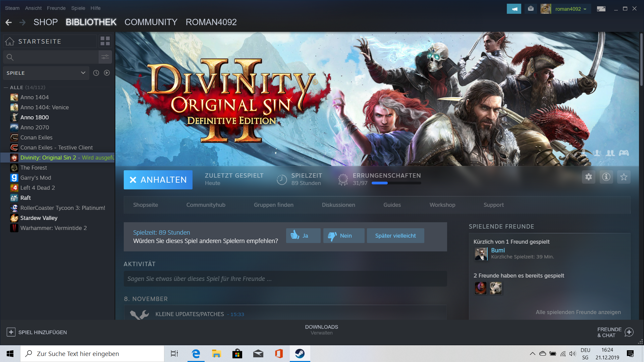
Task: Open the Freunde menu
Action: pos(56,8)
